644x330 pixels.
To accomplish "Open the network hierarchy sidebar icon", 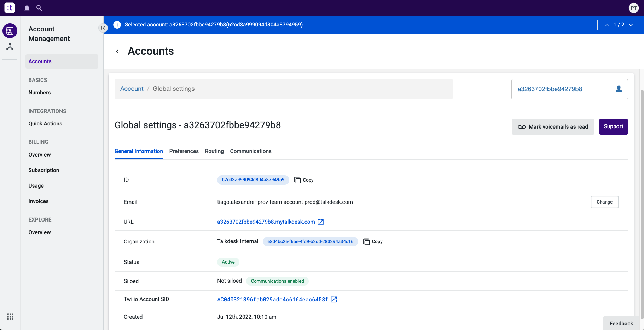I will pos(10,46).
